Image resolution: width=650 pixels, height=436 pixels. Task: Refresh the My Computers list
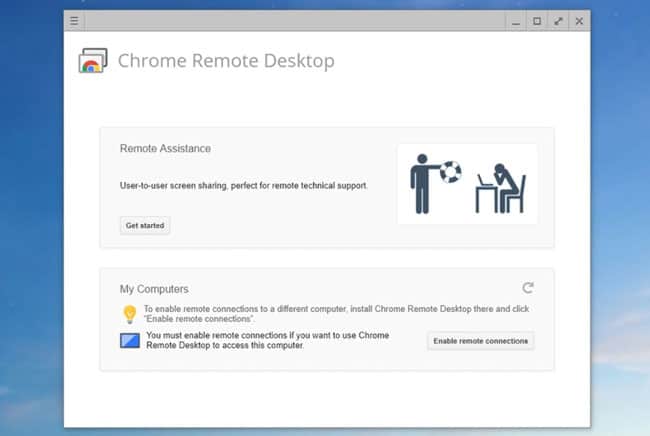528,288
